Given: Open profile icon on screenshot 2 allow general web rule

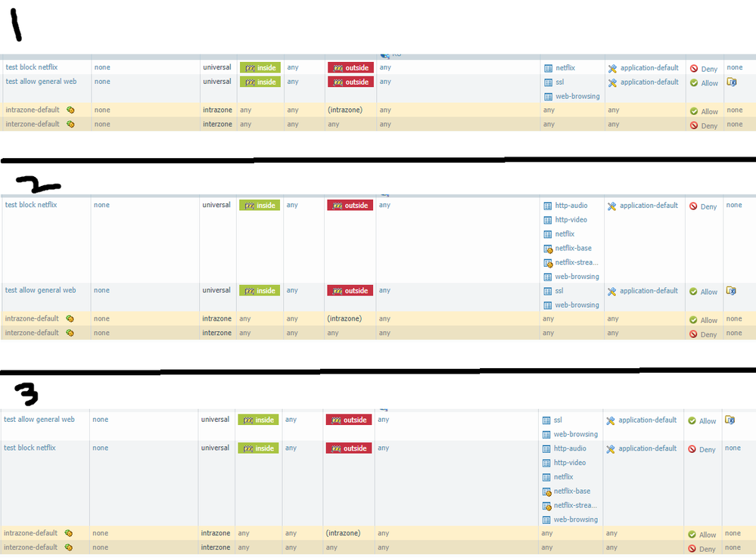Looking at the screenshot, I should coord(731,290).
